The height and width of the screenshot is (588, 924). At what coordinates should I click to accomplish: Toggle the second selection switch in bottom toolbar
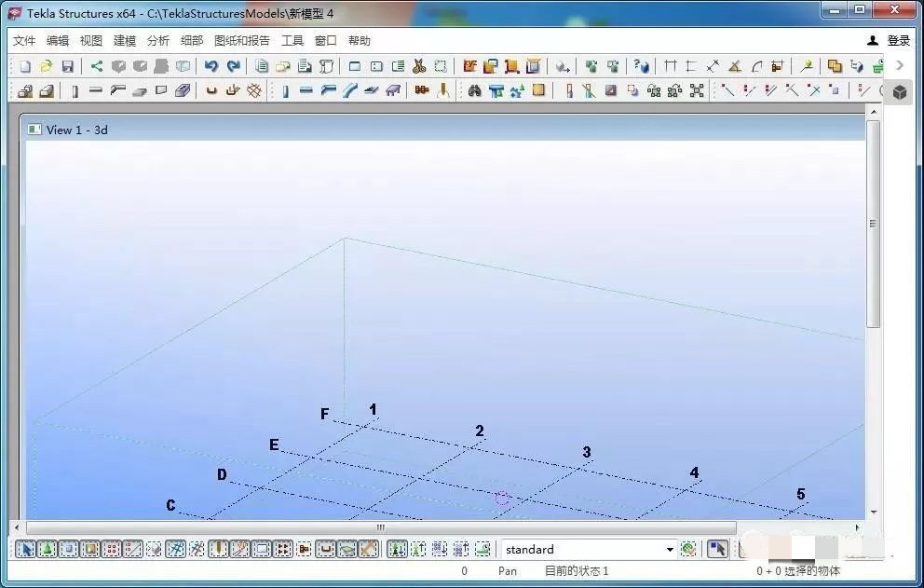coord(47,549)
